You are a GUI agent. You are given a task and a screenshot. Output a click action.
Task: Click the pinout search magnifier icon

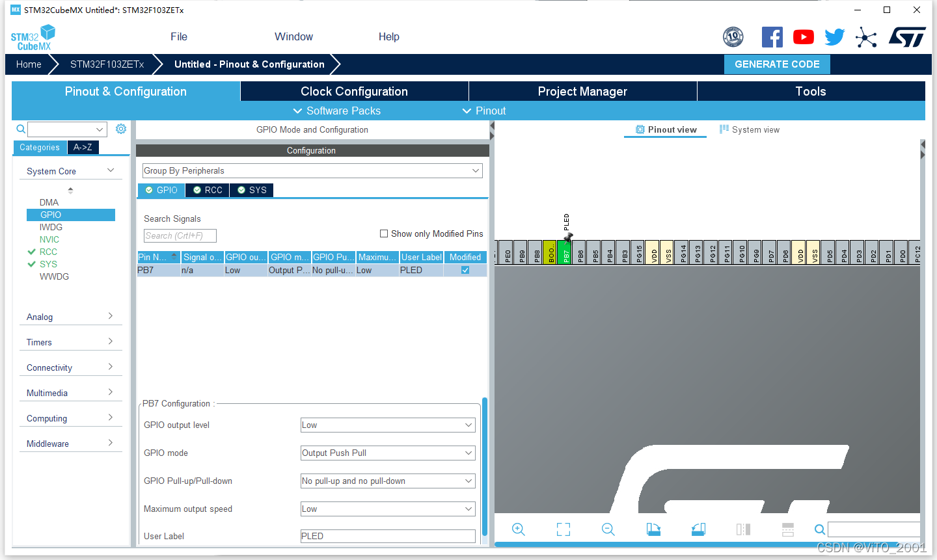tap(820, 529)
